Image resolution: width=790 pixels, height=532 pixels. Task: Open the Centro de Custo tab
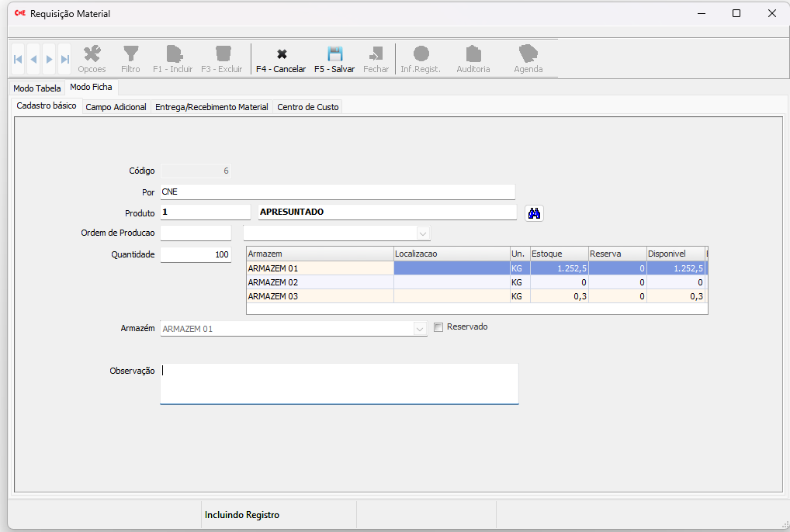click(x=308, y=107)
